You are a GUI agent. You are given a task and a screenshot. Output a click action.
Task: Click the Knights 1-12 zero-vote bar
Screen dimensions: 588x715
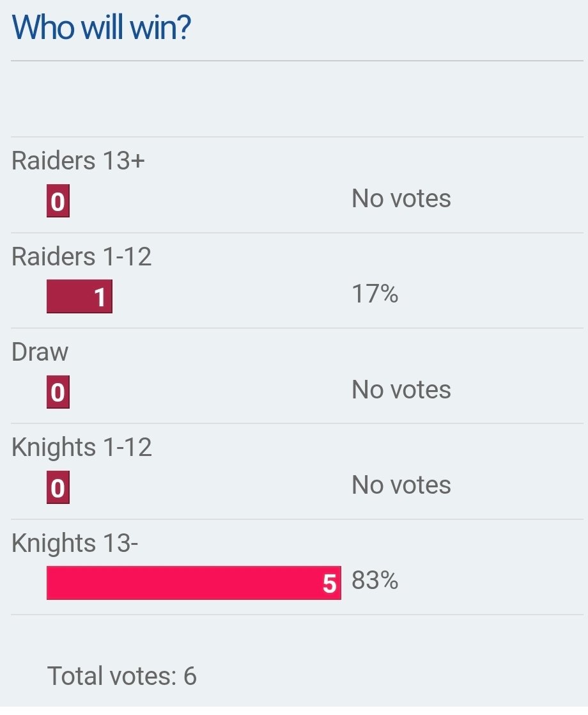58,487
